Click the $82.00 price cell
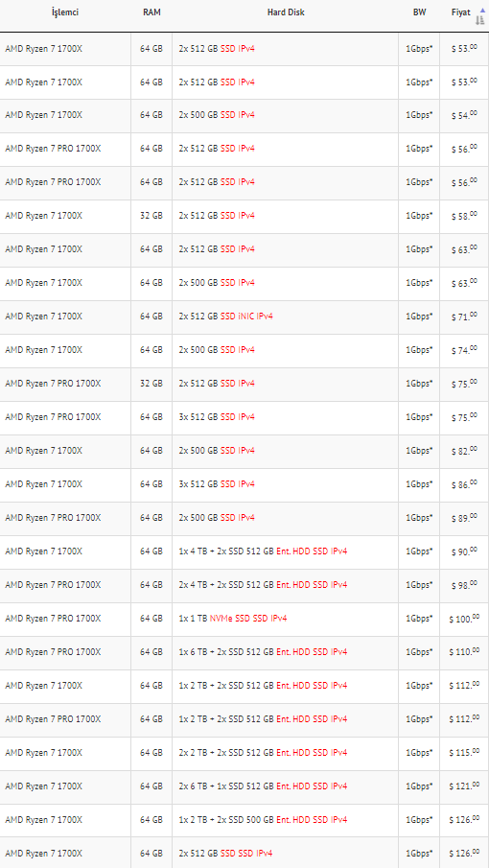 (x=465, y=451)
